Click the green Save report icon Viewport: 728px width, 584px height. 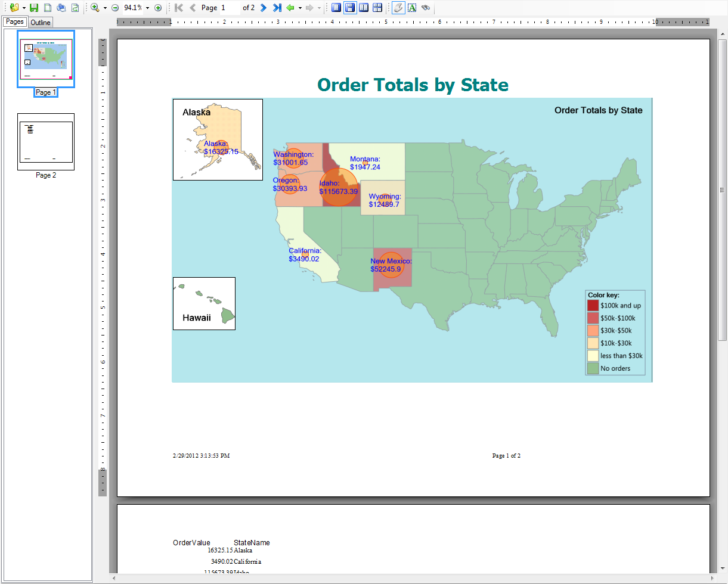[x=34, y=8]
